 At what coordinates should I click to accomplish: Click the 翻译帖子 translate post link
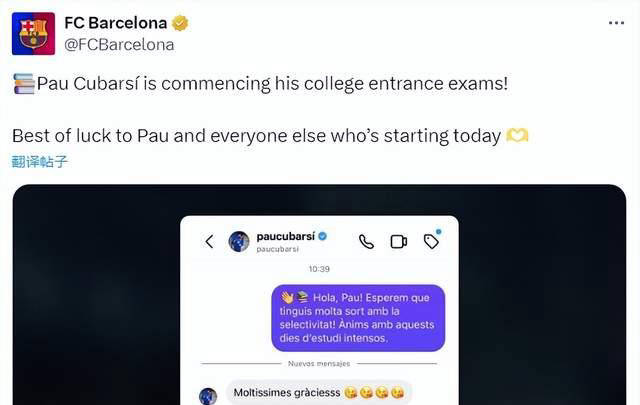(x=40, y=161)
